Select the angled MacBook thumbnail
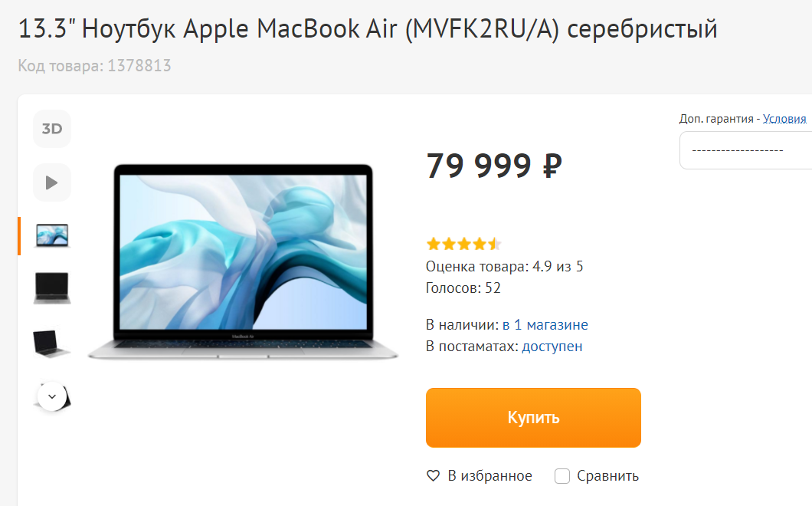Viewport: 812px width, 506px height. click(52, 343)
